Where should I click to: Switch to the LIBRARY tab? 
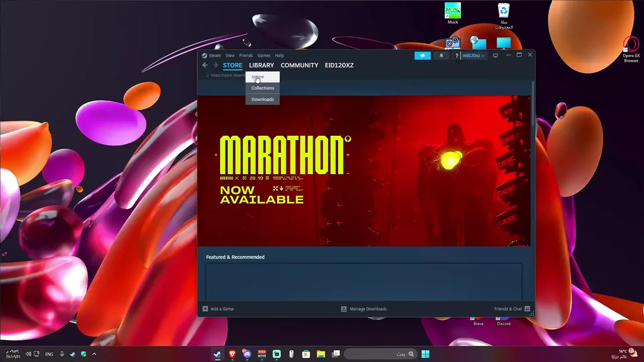(262, 65)
